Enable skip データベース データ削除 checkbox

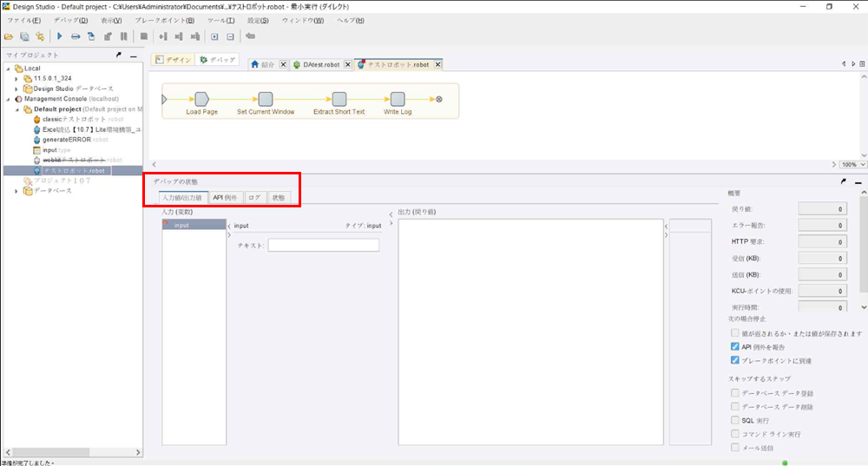(x=734, y=407)
